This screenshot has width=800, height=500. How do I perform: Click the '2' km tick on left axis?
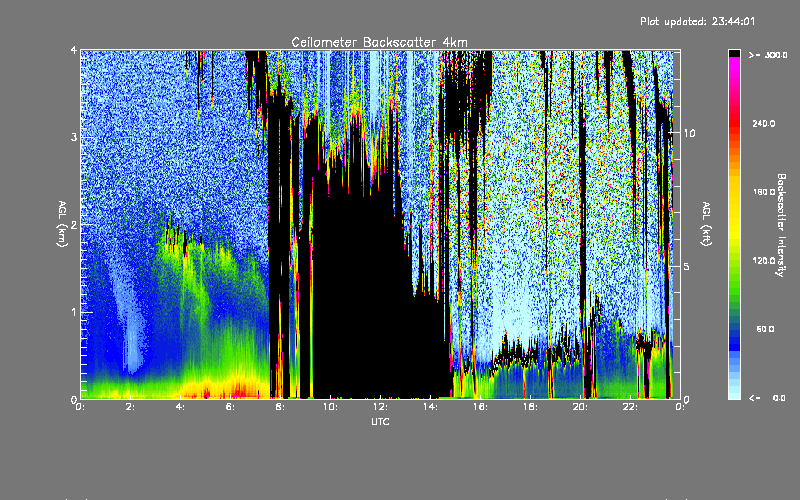pos(74,224)
